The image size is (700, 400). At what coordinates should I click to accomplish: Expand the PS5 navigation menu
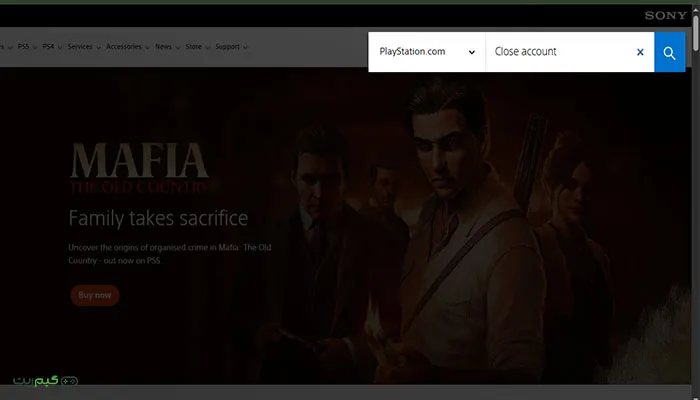[x=24, y=47]
